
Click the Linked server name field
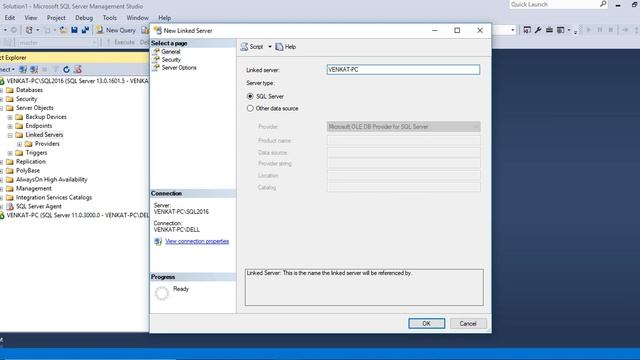(x=403, y=70)
